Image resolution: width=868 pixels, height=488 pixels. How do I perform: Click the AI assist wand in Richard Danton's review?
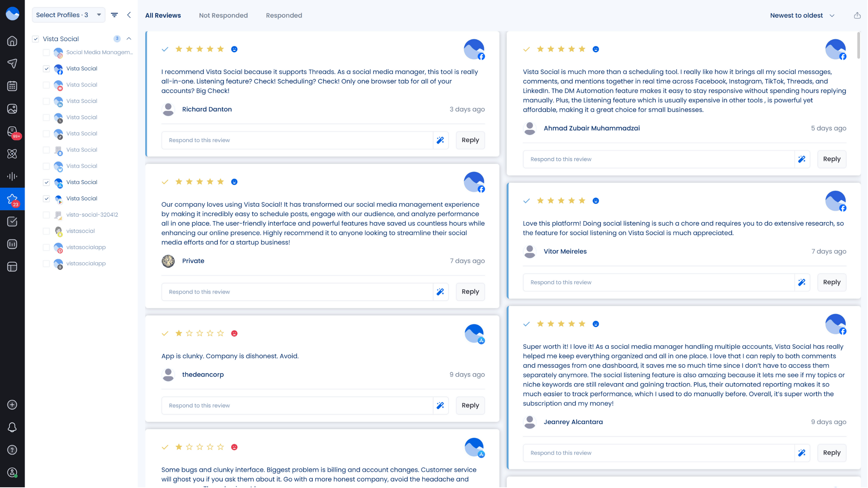441,140
